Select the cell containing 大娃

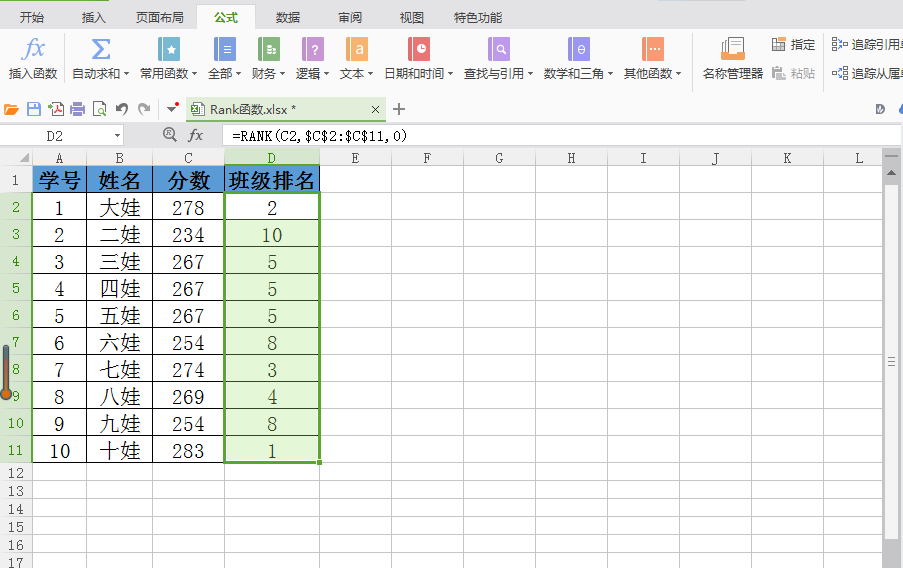point(120,207)
